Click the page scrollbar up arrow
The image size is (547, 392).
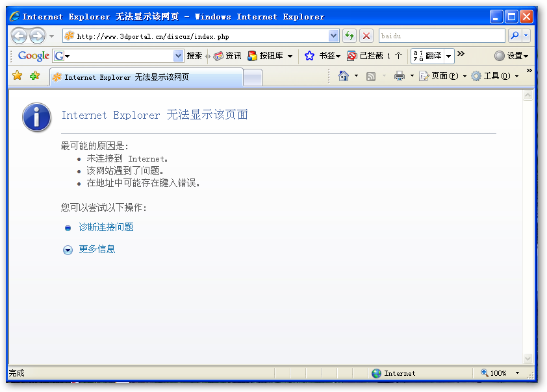(528, 95)
